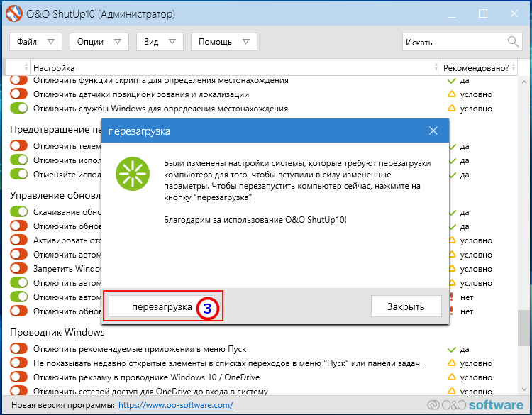Click the search magnifier icon

(x=513, y=42)
